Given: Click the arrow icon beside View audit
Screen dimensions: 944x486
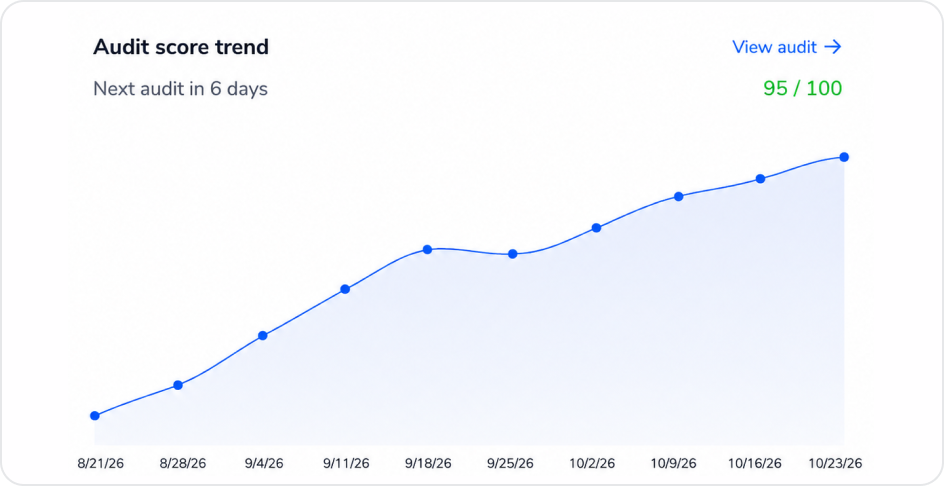Looking at the screenshot, I should coord(833,47).
